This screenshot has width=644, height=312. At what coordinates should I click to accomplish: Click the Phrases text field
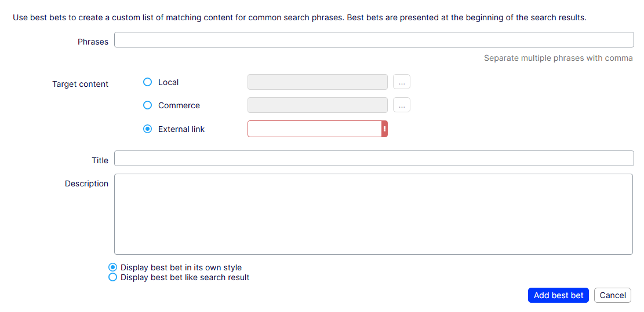tap(374, 40)
